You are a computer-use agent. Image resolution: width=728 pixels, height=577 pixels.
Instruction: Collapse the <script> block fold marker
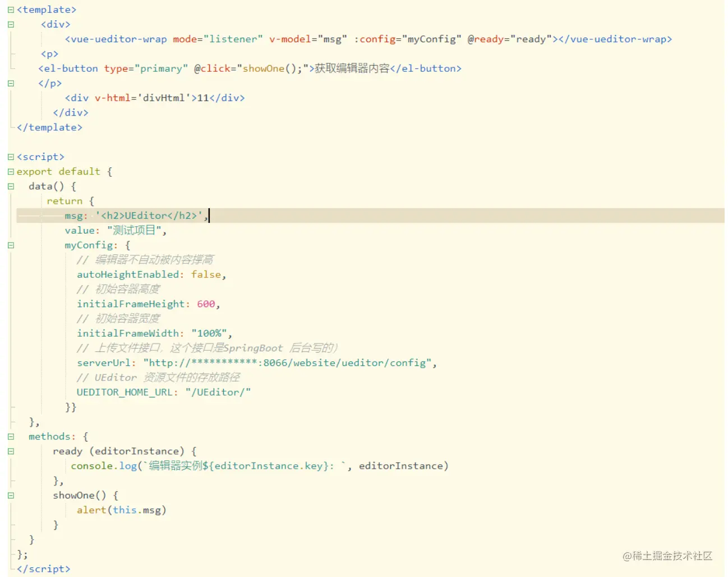pyautogui.click(x=11, y=157)
